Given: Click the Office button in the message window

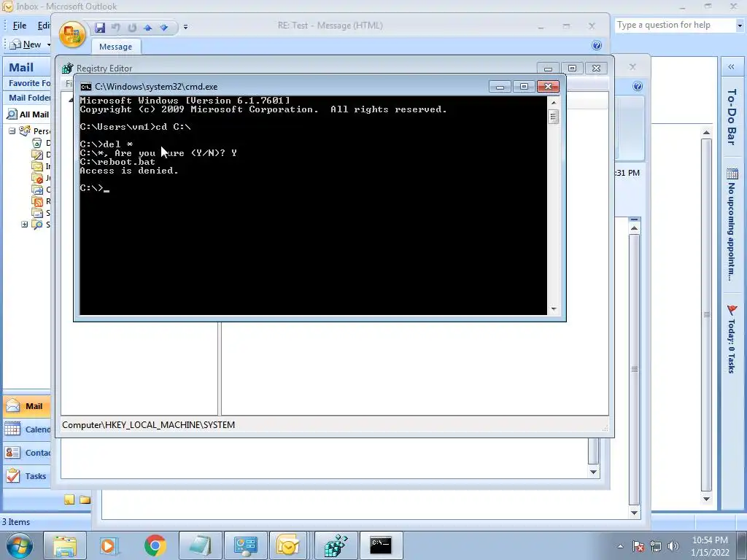Looking at the screenshot, I should tap(72, 34).
